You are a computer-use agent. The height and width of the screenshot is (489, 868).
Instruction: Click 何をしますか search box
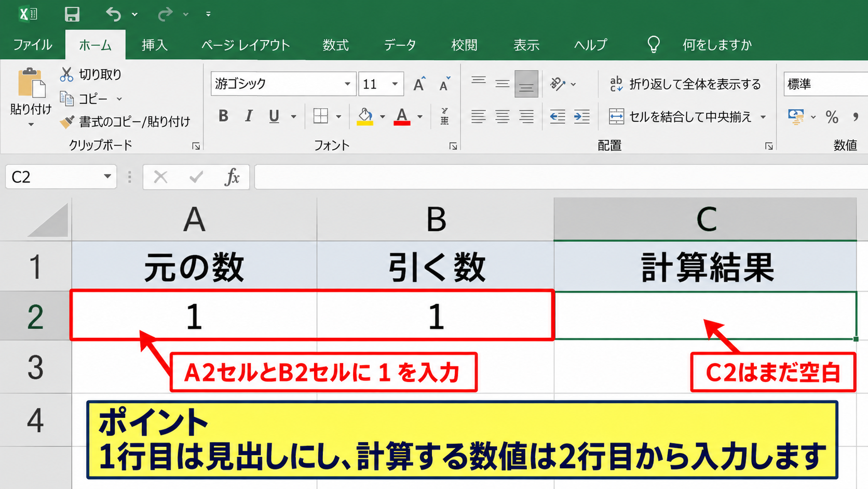(716, 45)
